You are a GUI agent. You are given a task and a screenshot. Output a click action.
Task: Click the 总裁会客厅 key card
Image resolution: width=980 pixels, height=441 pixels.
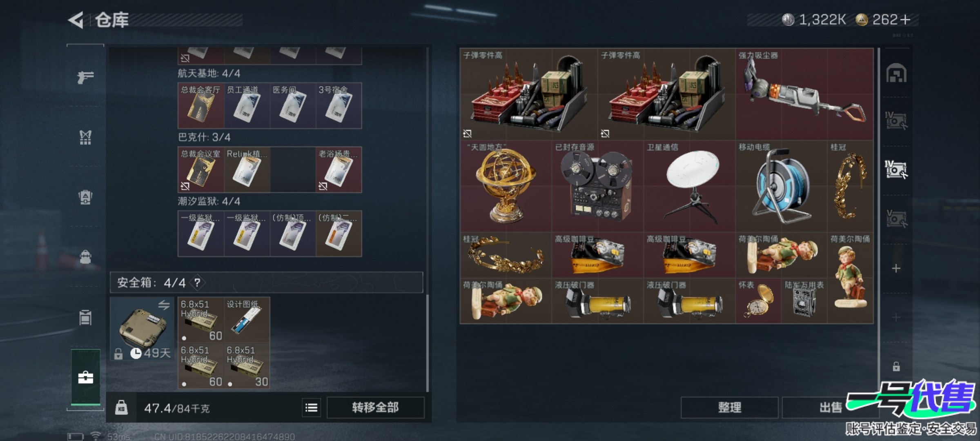tap(200, 105)
